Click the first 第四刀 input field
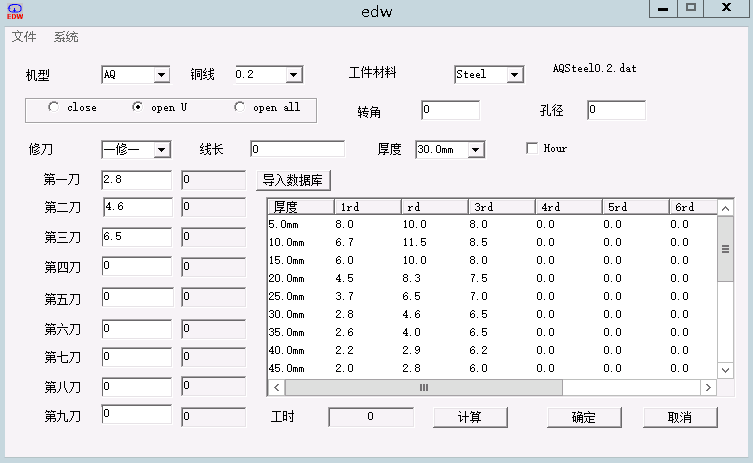 136,266
